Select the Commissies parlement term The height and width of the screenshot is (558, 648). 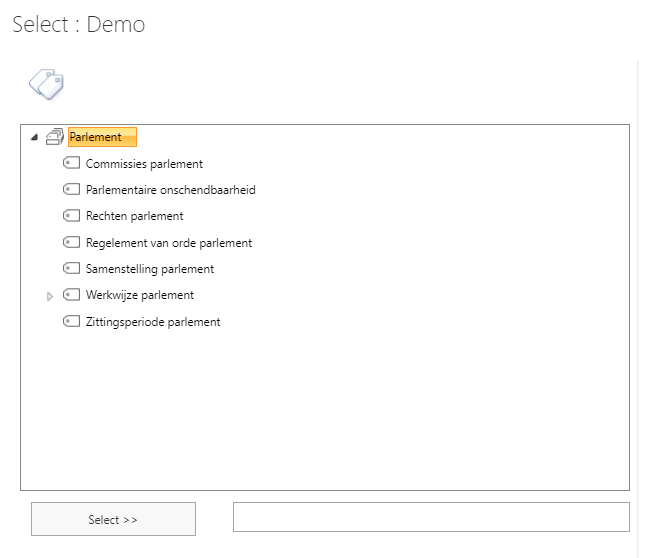click(144, 164)
